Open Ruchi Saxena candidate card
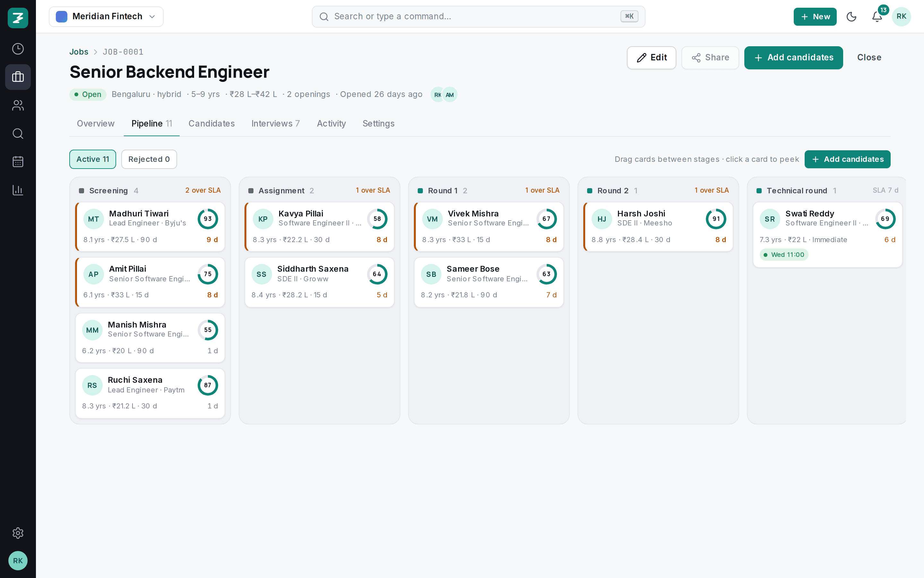The height and width of the screenshot is (578, 924). click(150, 393)
